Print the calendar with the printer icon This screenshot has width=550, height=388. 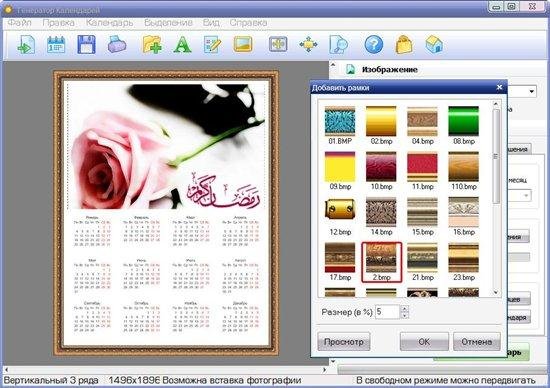click(x=117, y=45)
